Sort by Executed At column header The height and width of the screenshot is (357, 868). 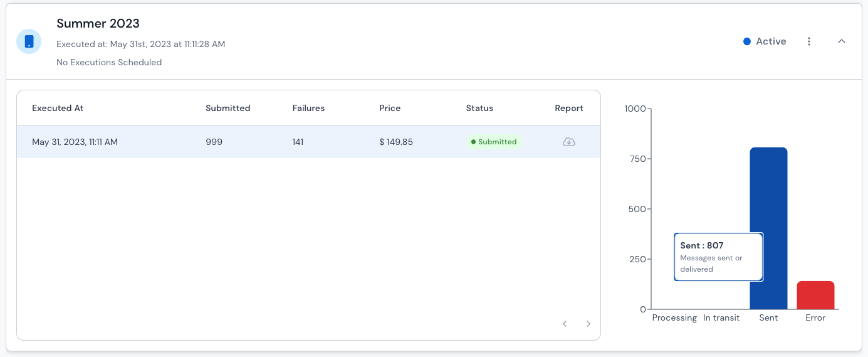coord(58,108)
